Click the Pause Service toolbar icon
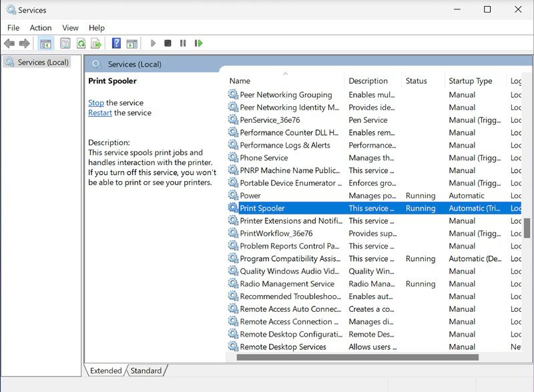This screenshot has height=392, width=534. click(183, 43)
